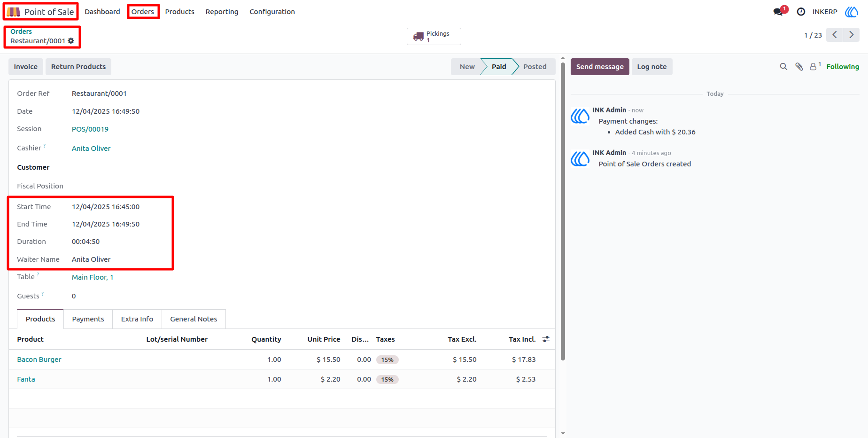Image resolution: width=868 pixels, height=438 pixels.
Task: Click the Tax Incl. column header
Action: [x=522, y=339]
